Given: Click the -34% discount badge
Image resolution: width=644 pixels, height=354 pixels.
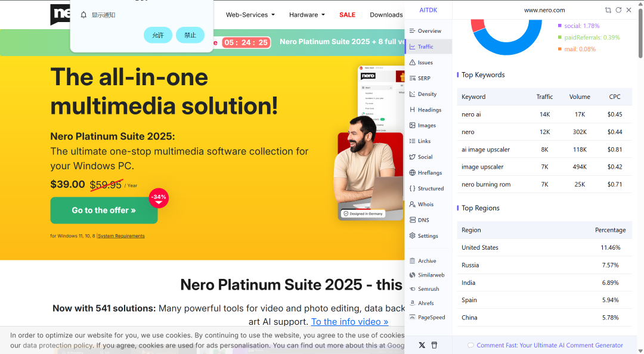Looking at the screenshot, I should [x=159, y=198].
